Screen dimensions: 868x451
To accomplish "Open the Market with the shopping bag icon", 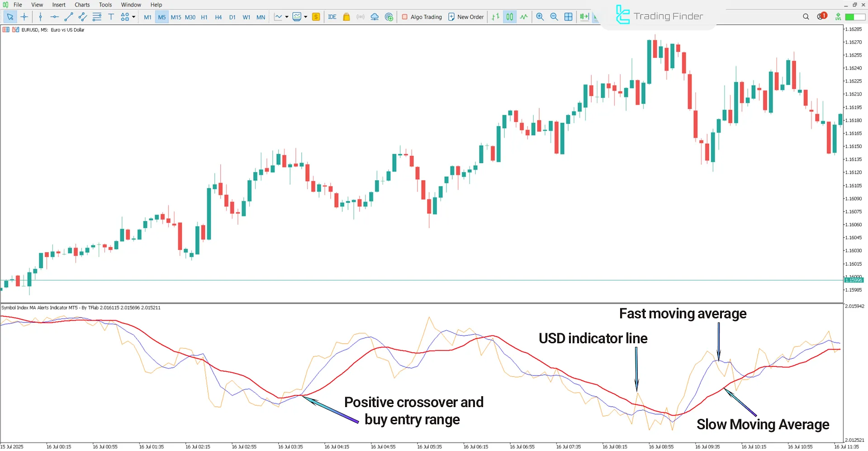I will click(x=346, y=17).
